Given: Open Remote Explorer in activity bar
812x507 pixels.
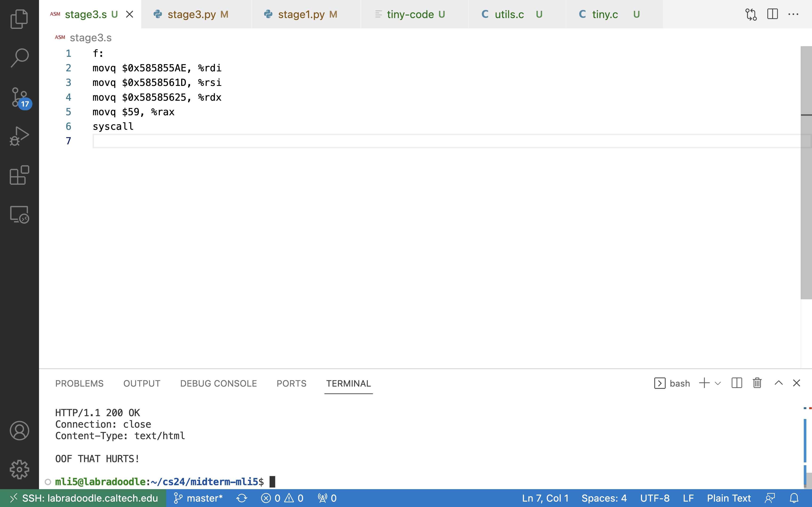Looking at the screenshot, I should 19,215.
